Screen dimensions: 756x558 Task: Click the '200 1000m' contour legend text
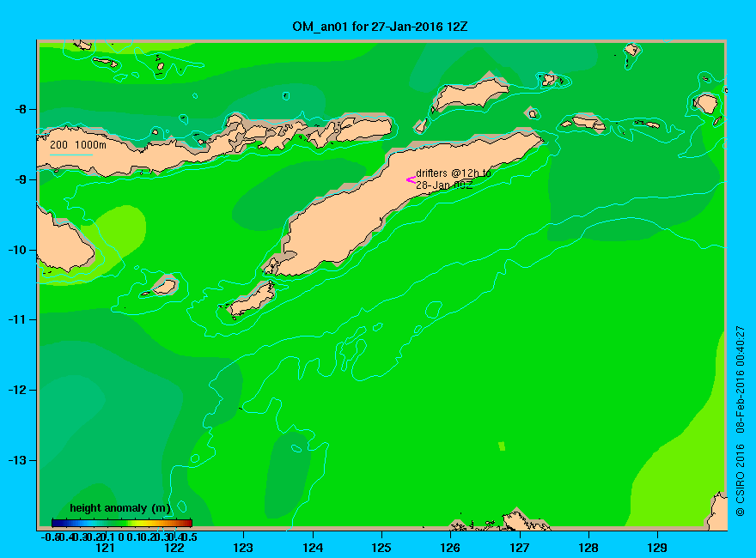(x=78, y=144)
